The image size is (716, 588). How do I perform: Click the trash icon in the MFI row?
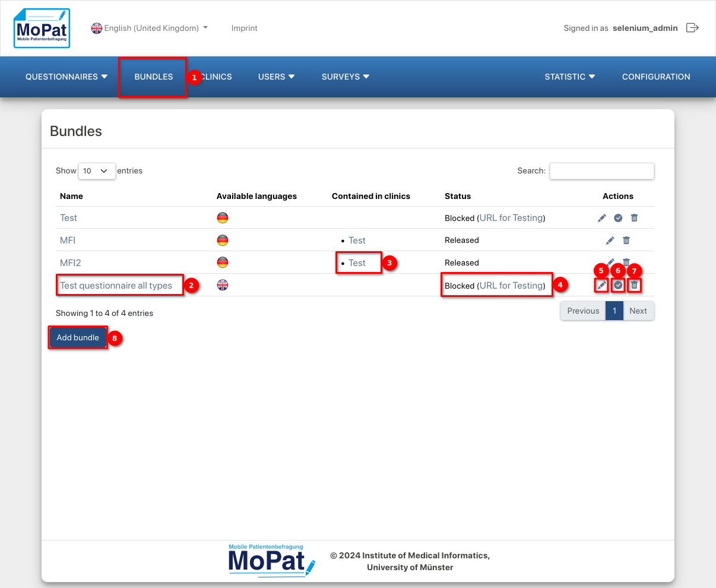tap(626, 241)
